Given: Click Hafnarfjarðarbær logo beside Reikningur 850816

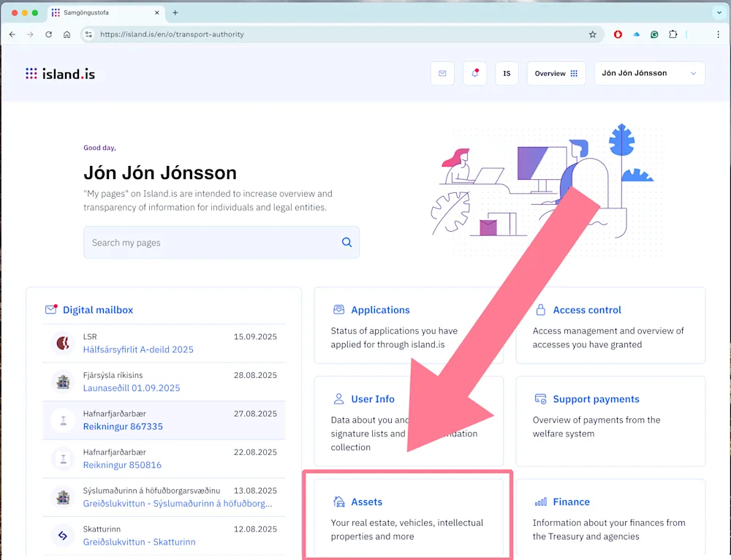Looking at the screenshot, I should point(63,459).
